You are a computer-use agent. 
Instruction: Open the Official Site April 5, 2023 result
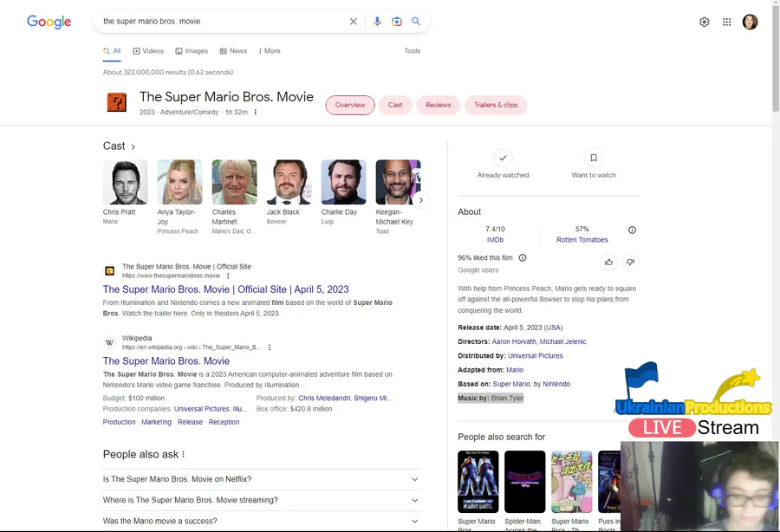[x=226, y=289]
